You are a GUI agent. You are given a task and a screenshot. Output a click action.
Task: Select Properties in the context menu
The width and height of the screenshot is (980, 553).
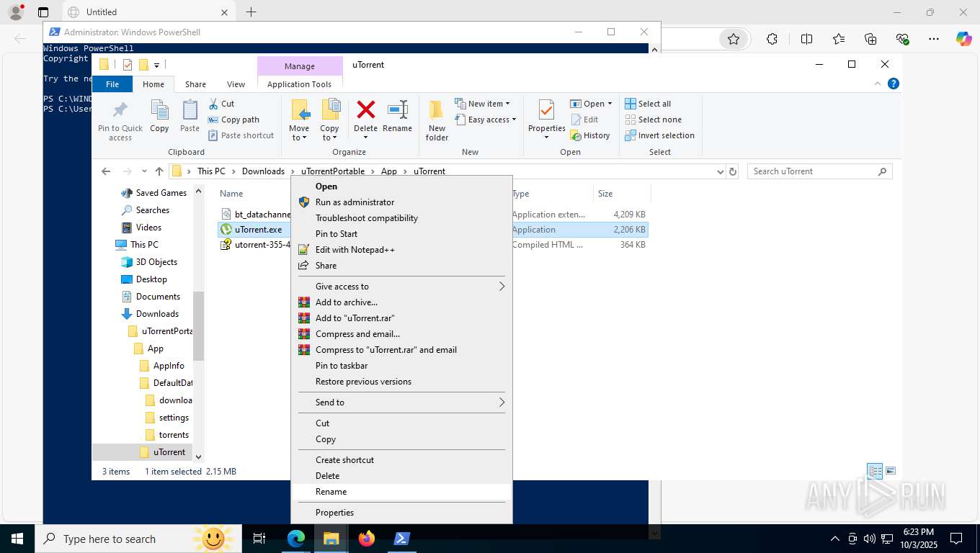coord(401,513)
